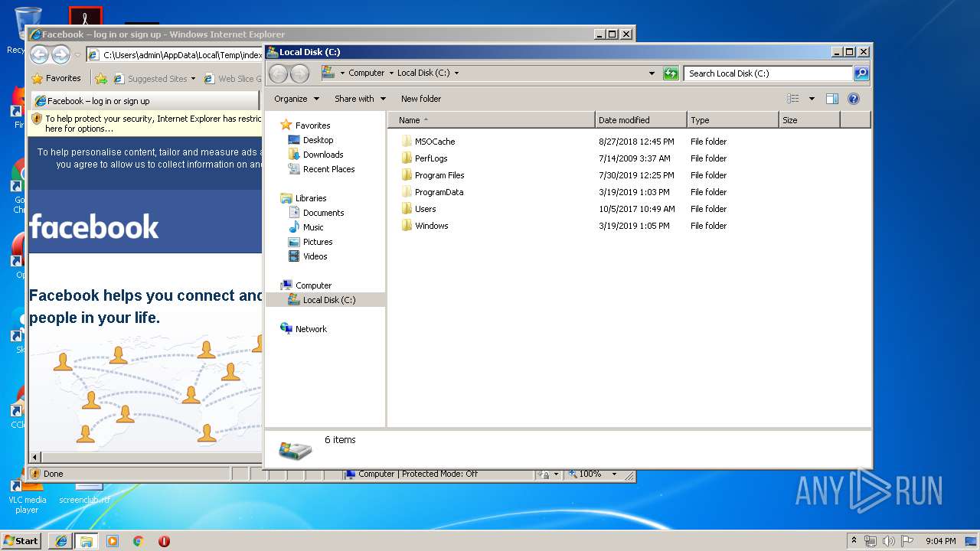The width and height of the screenshot is (980, 551).
Task: Click the Internet Explorer back button
Action: [39, 54]
